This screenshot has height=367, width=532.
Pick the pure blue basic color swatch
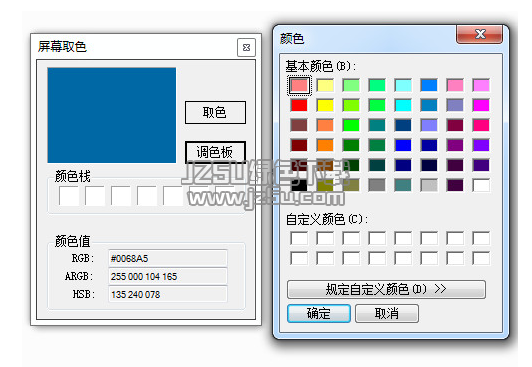(403, 145)
